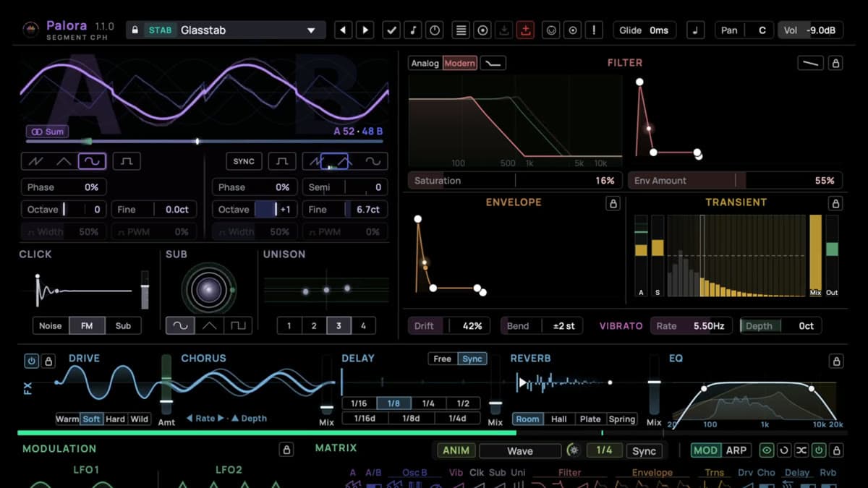The width and height of the screenshot is (868, 488).
Task: Select Spring reverb type
Action: tap(621, 419)
